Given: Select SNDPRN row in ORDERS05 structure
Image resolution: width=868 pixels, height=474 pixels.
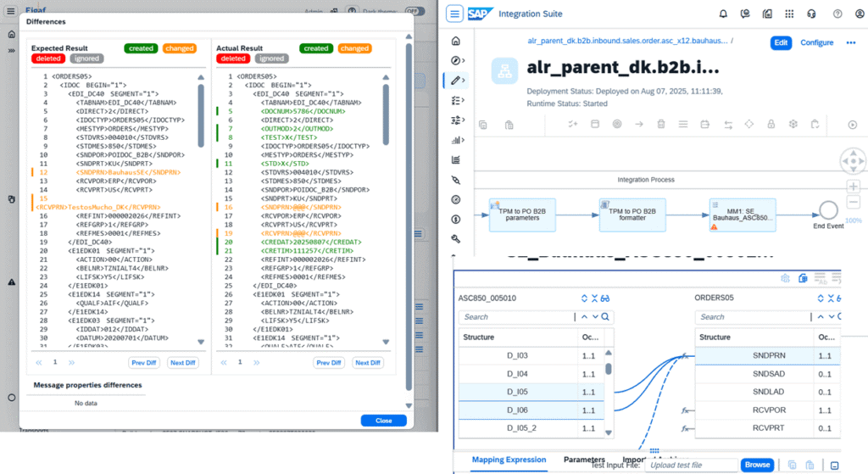Looking at the screenshot, I should [768, 355].
